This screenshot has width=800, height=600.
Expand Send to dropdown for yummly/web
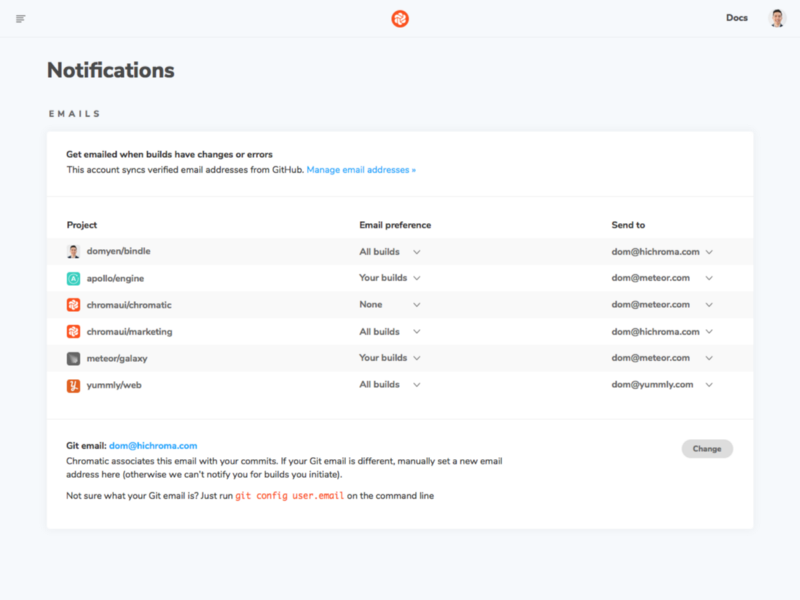pyautogui.click(x=662, y=385)
